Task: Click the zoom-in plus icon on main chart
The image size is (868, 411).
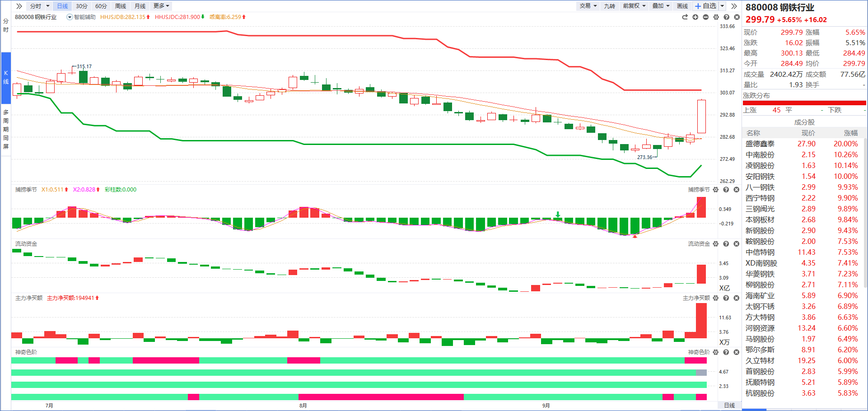Action: pyautogui.click(x=695, y=17)
